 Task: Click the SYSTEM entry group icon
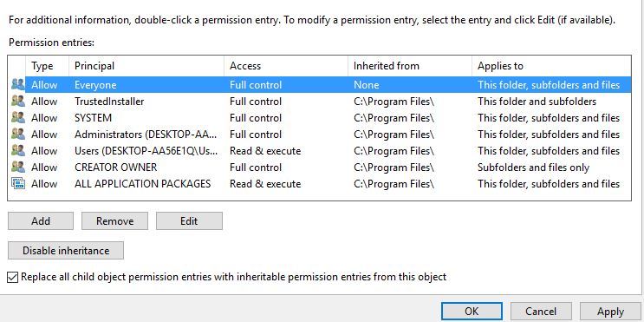(18, 118)
